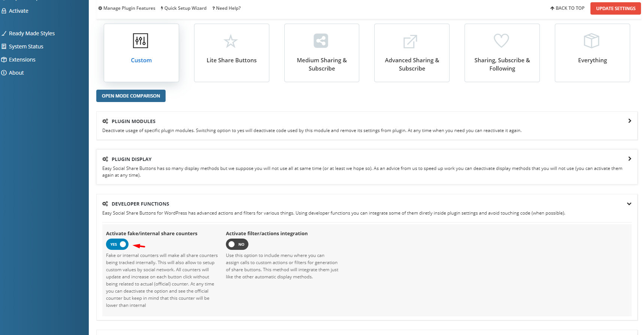Select the Custom mode sliders icon
This screenshot has height=335, width=644.
[140, 41]
